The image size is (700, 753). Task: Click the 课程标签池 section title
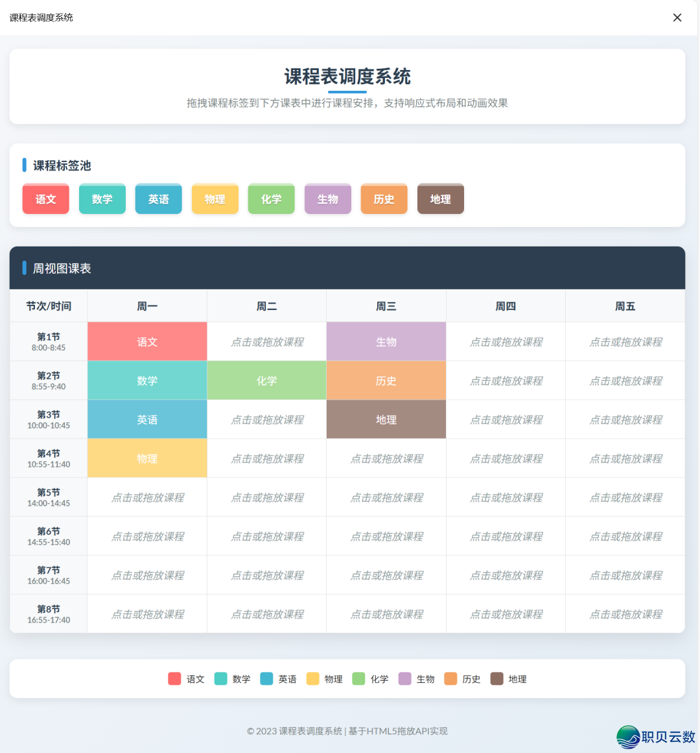click(62, 165)
